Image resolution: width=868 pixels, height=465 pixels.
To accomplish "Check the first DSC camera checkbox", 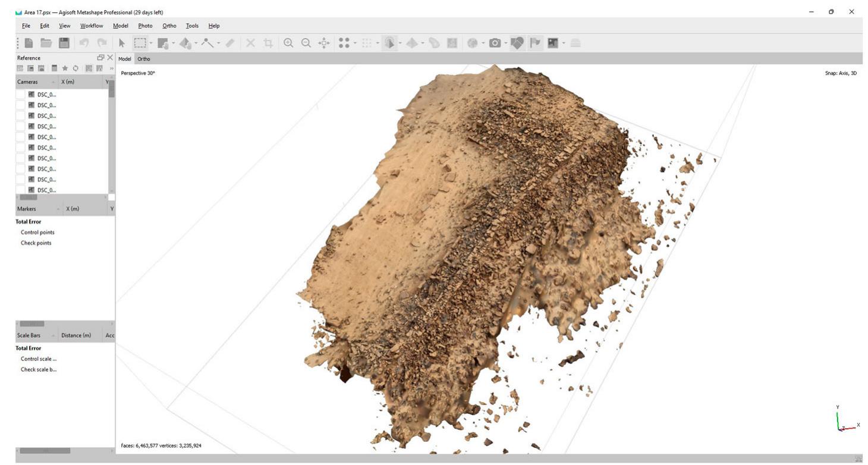I will 20,95.
